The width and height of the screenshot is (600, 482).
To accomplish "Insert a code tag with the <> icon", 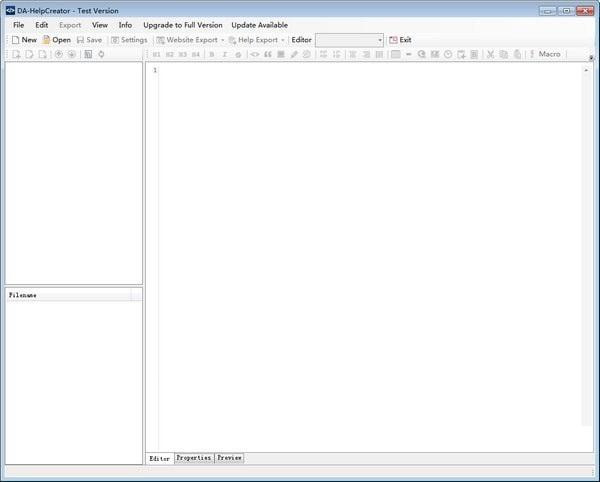I will (254, 54).
